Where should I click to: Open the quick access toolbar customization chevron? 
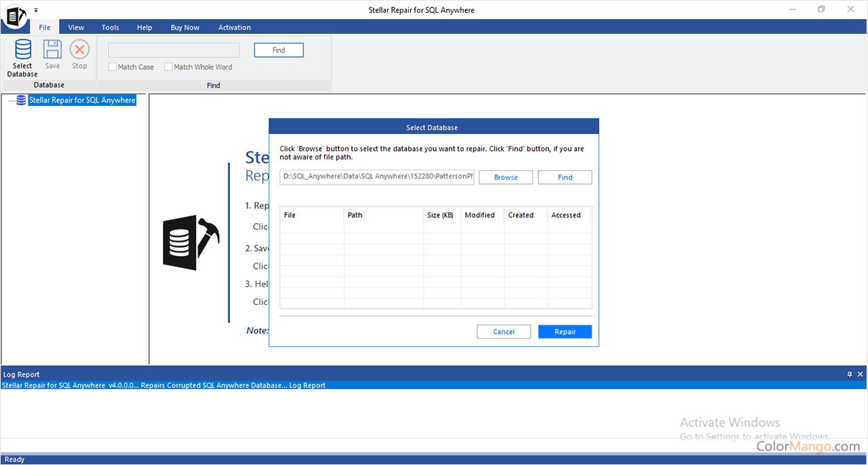[x=35, y=10]
